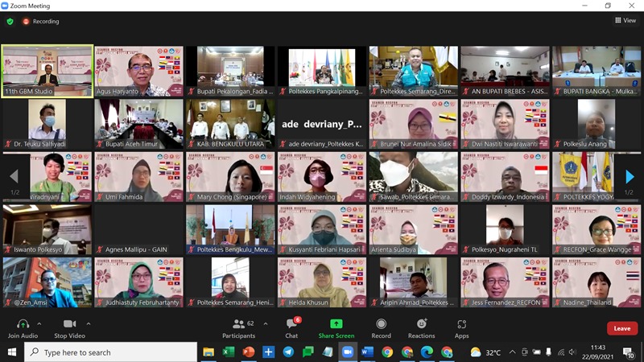Viewport: 644px width, 362px height.
Task: Expand the Participants options arrow
Action: click(264, 323)
